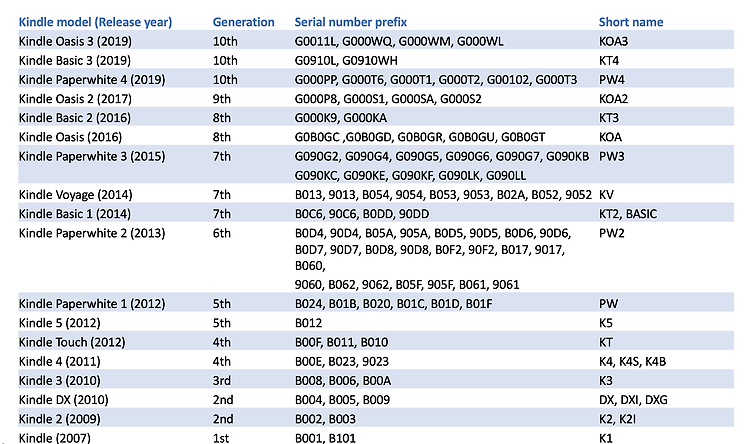Screen dimensions: 750x444
Task: Click the short name 'KOA2'
Action: [613, 99]
